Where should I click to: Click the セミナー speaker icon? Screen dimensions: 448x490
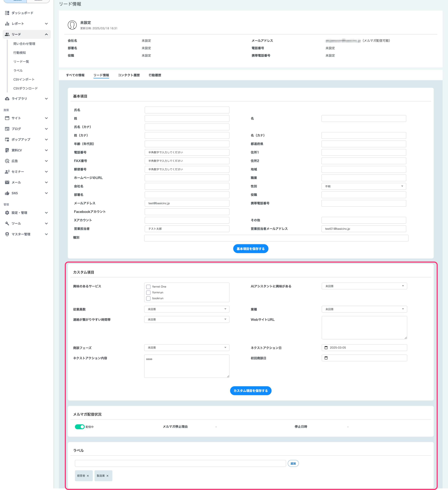coord(7,172)
